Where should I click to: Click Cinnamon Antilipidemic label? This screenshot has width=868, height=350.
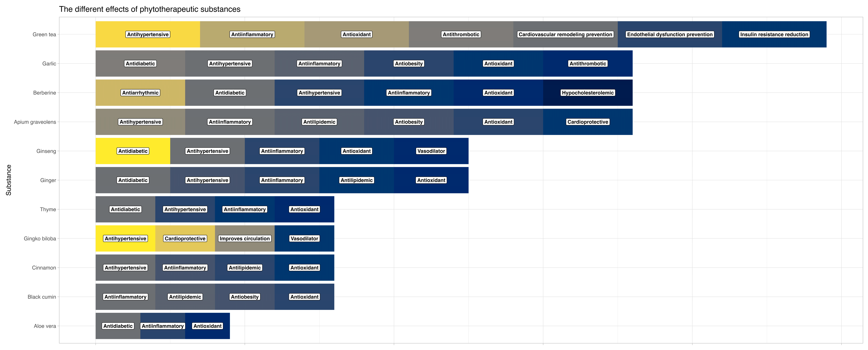point(245,268)
